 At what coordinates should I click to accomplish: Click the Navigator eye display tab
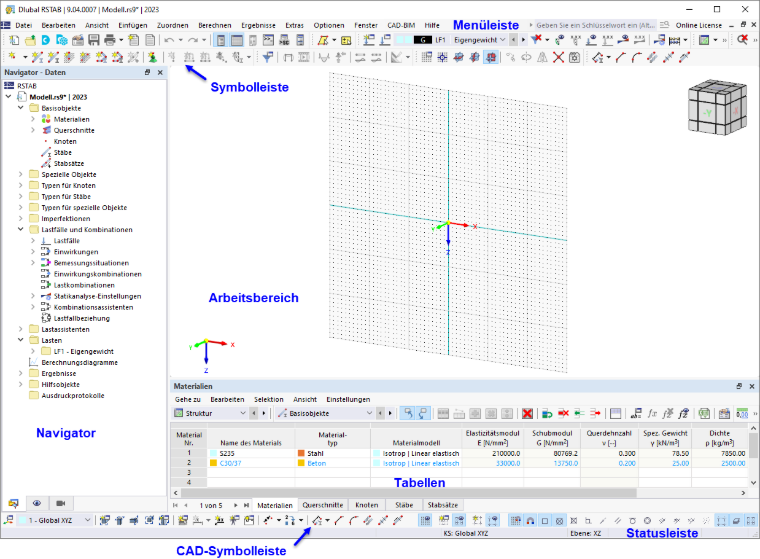pos(37,503)
